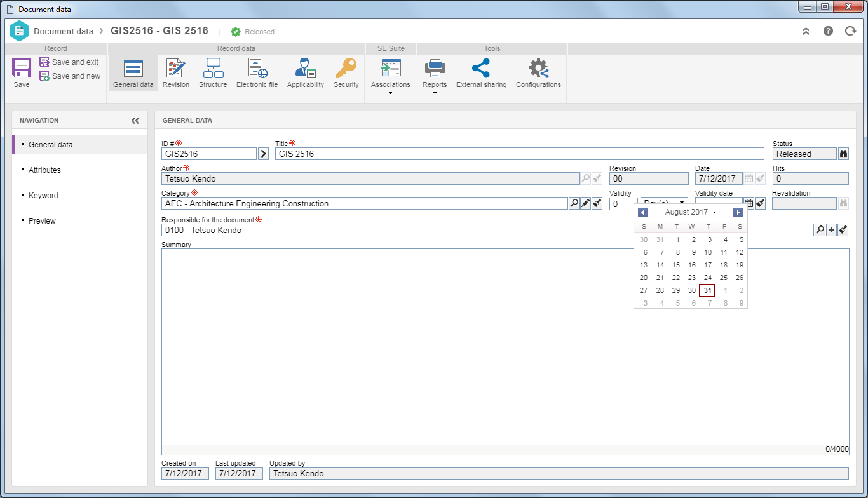Collapse the Navigation panel
Image resolution: width=868 pixels, height=498 pixels.
coord(135,120)
